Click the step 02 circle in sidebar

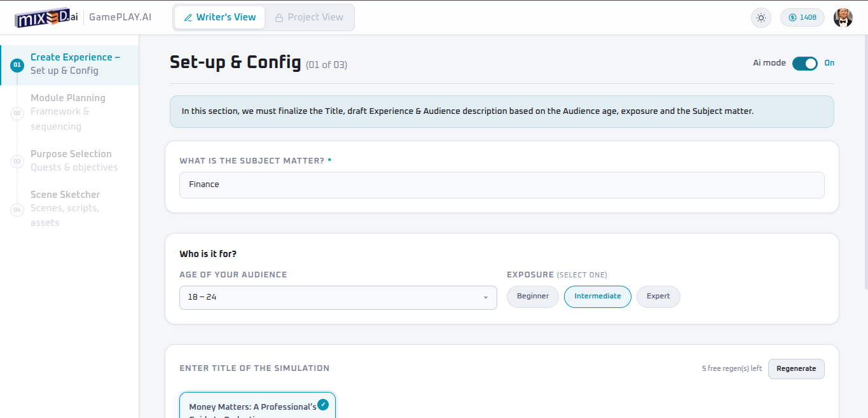point(17,113)
